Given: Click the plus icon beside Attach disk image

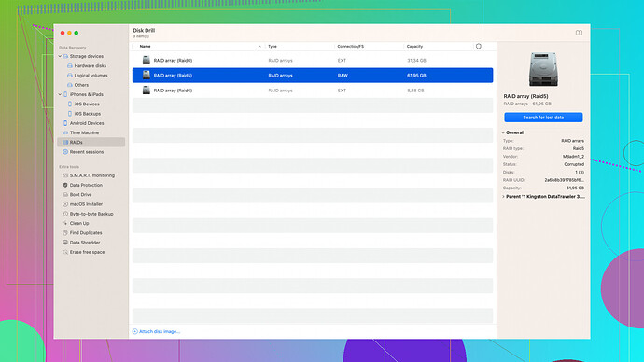Looking at the screenshot, I should [x=134, y=331].
